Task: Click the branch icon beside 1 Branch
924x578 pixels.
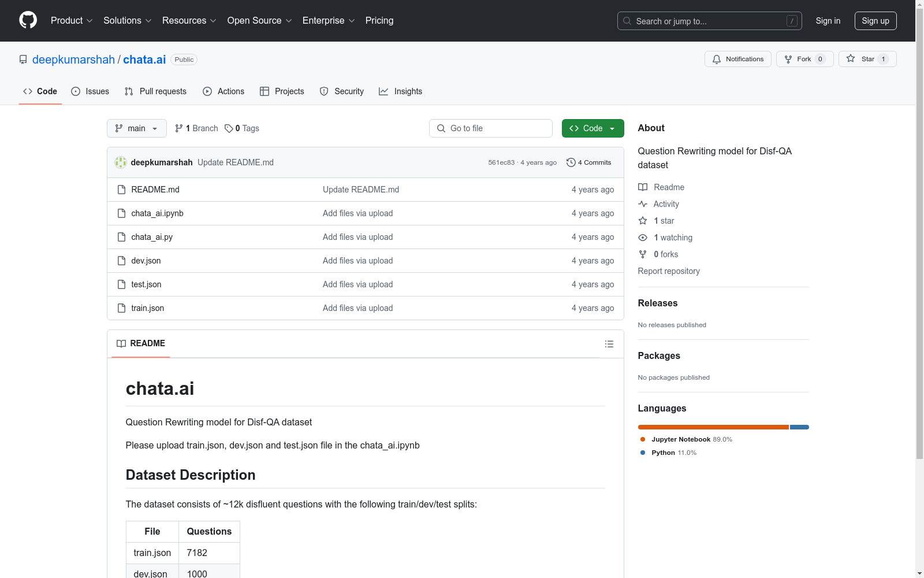Action: pyautogui.click(x=179, y=128)
